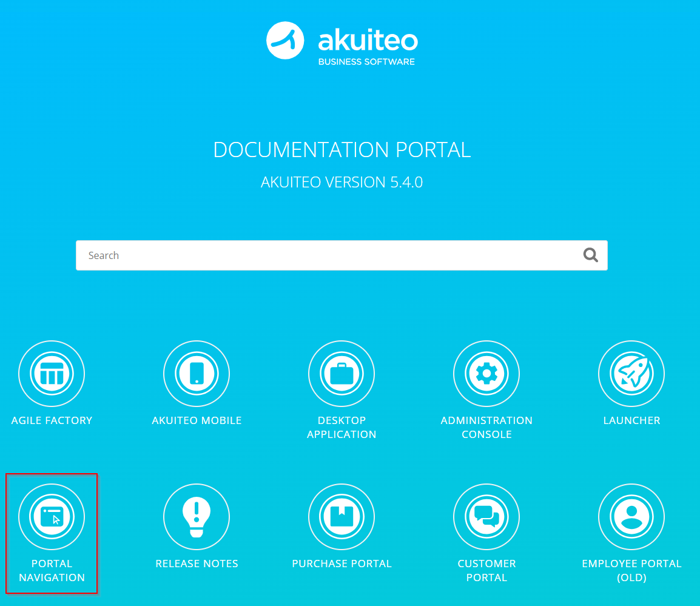700x606 pixels.
Task: Open the Purchase Portal bookmark icon
Action: point(342,517)
